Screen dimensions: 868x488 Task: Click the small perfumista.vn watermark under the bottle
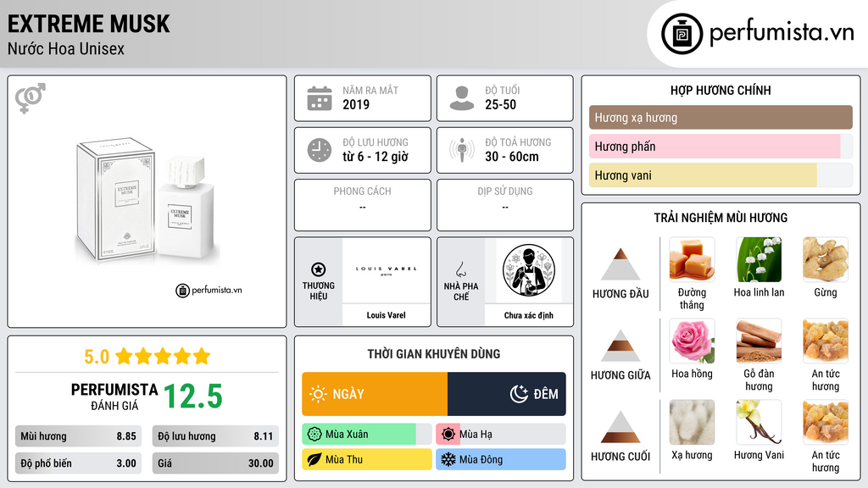[x=209, y=290]
